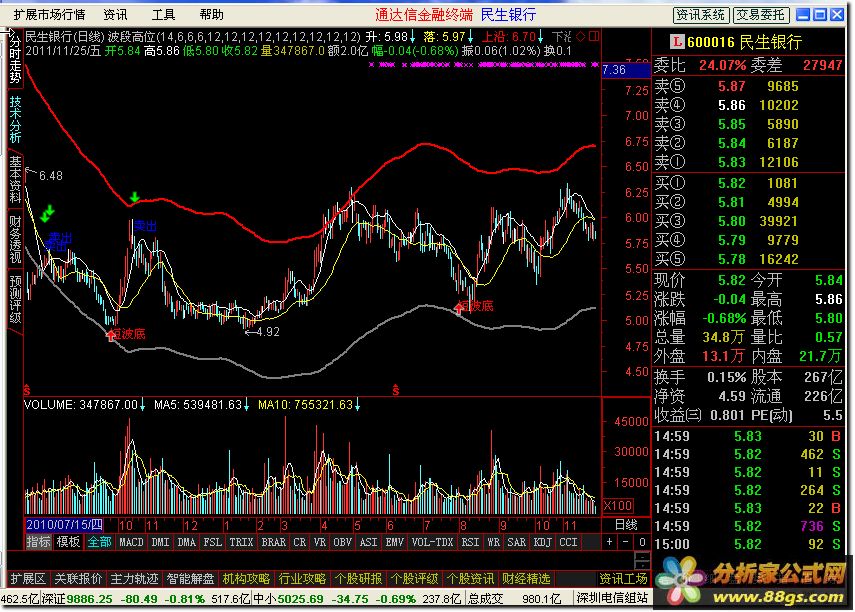Click the 交易委托 button
Image resolution: width=855 pixels, height=612 pixels.
tap(761, 15)
